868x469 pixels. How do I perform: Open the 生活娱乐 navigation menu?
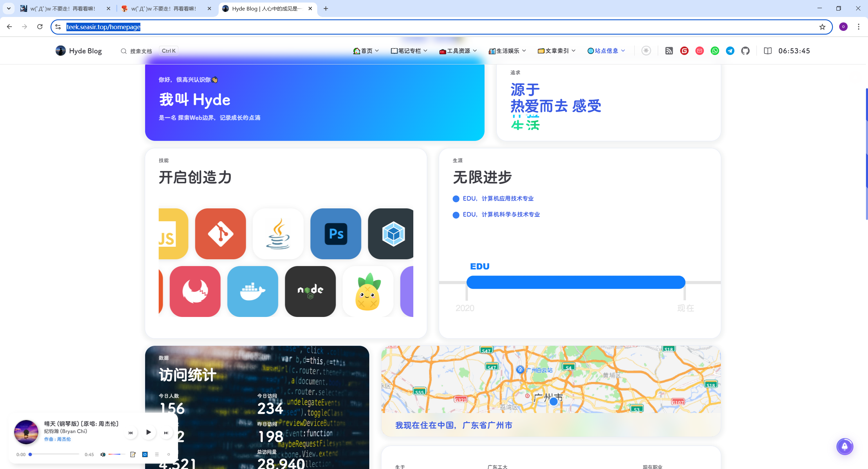click(x=507, y=51)
